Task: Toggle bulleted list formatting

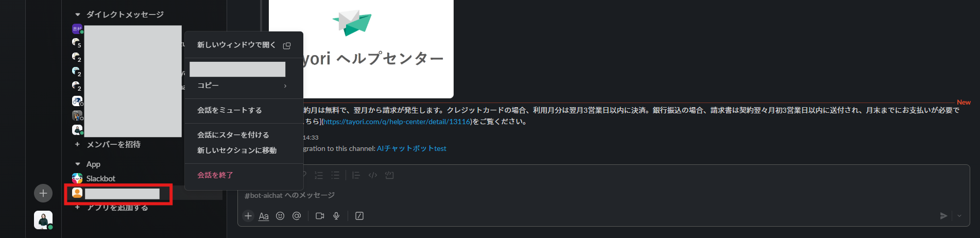Action: [335, 175]
